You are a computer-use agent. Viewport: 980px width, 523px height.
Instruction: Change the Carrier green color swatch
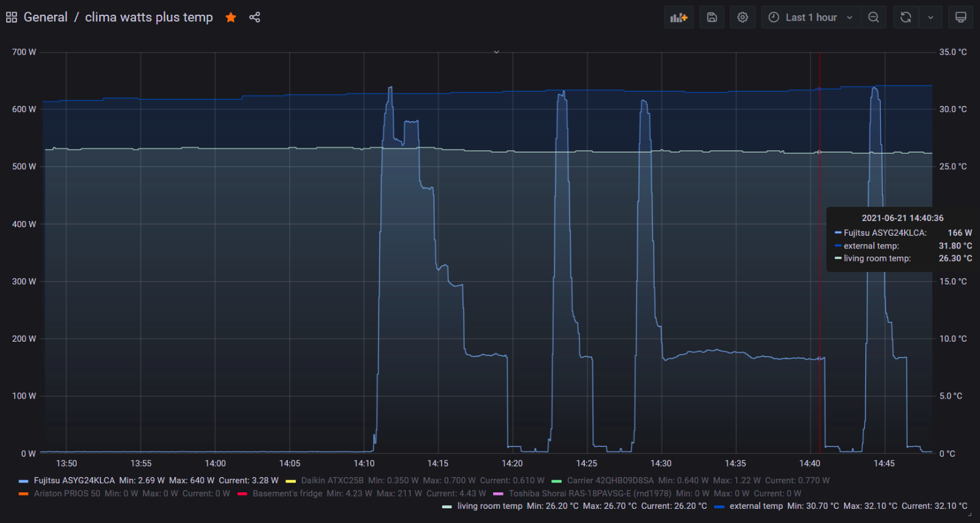(x=556, y=481)
